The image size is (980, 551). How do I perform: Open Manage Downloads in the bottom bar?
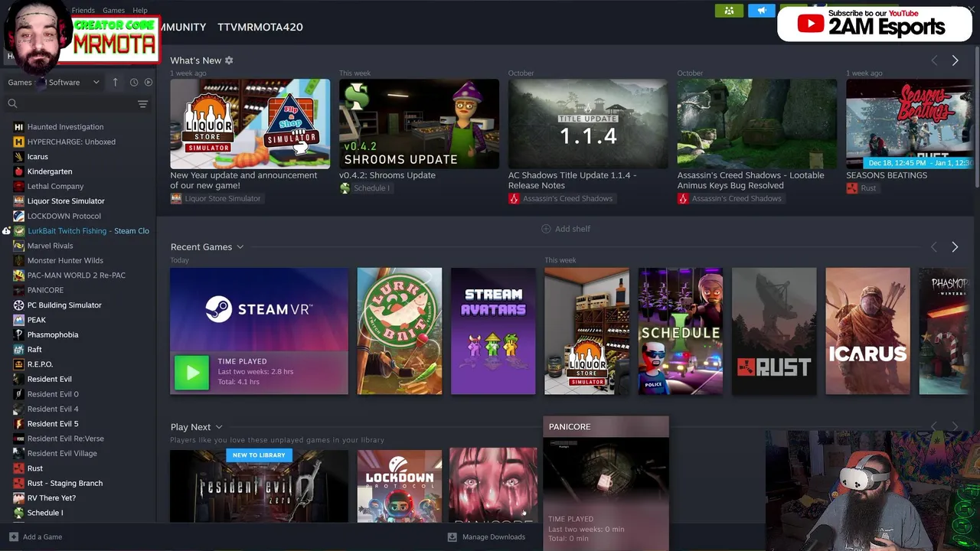pyautogui.click(x=486, y=537)
